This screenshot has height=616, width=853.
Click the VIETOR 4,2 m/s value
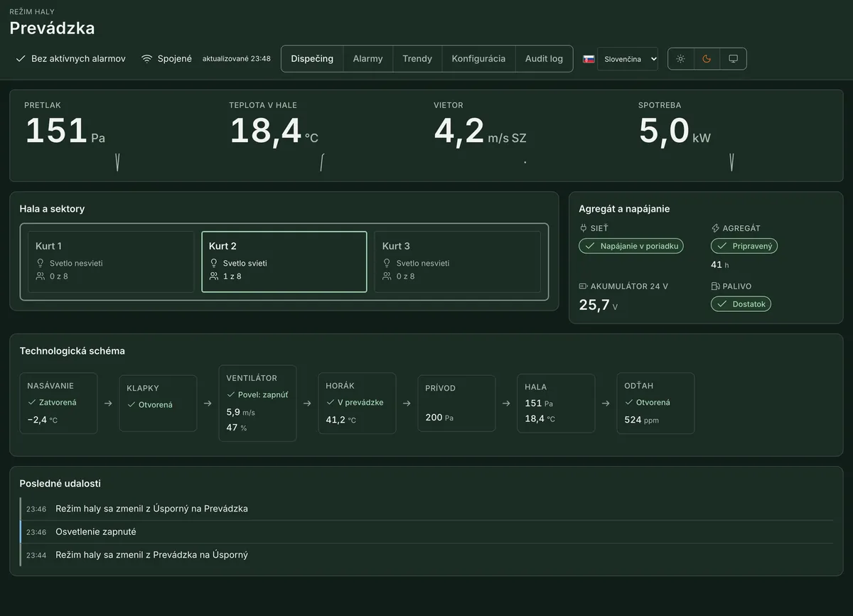pyautogui.click(x=481, y=131)
